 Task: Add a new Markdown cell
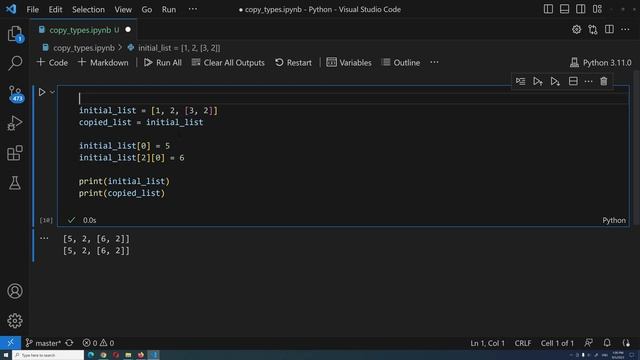(x=103, y=62)
